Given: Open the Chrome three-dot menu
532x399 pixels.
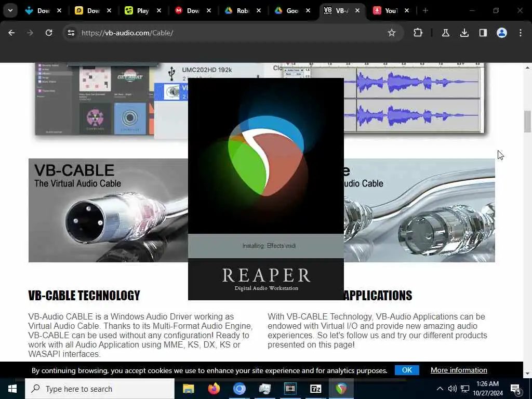Looking at the screenshot, I should 521,33.
